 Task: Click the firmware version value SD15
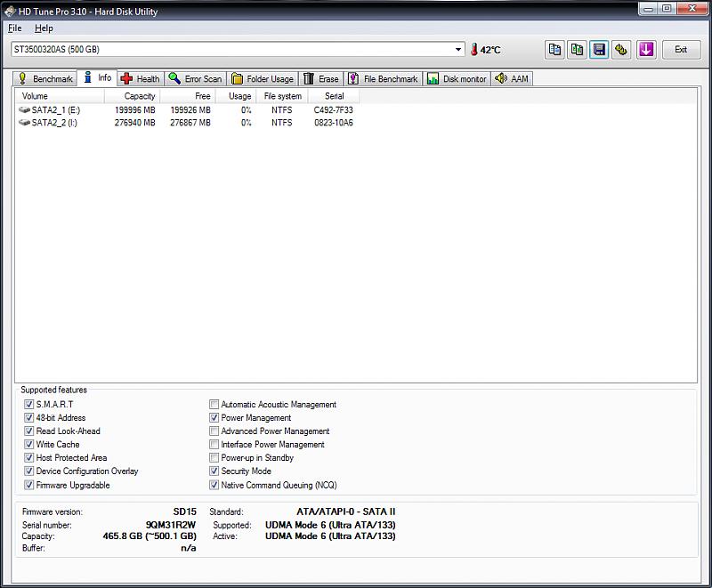[185, 511]
